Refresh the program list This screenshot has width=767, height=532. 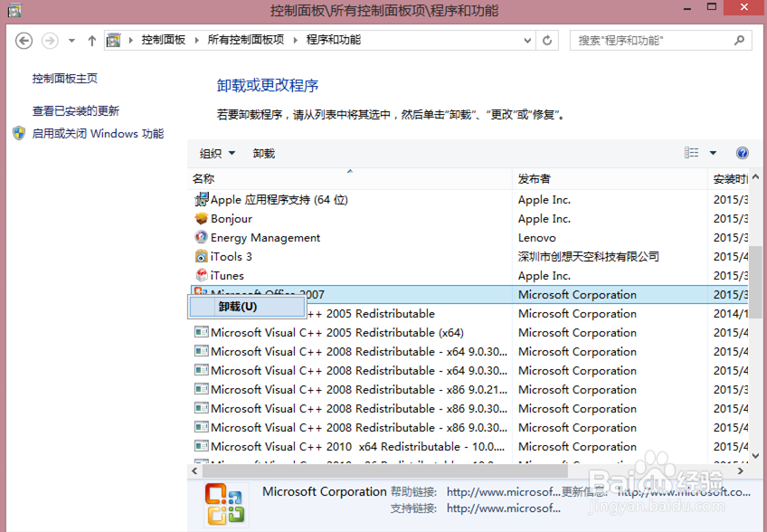click(547, 41)
